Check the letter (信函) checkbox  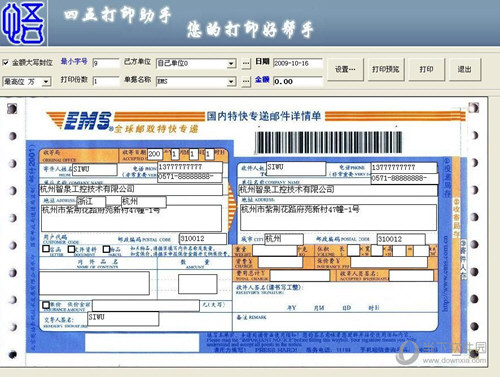point(46,249)
